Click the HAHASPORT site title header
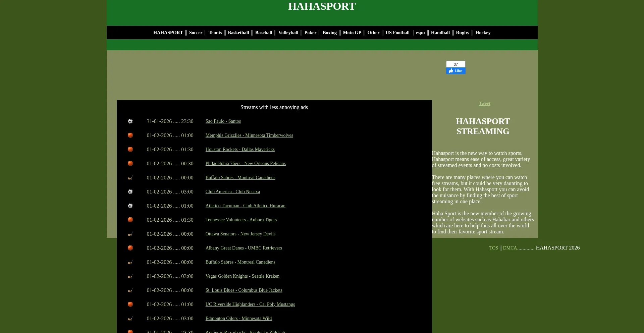Screen dimensions: 644x333 pyautogui.click(x=322, y=6)
